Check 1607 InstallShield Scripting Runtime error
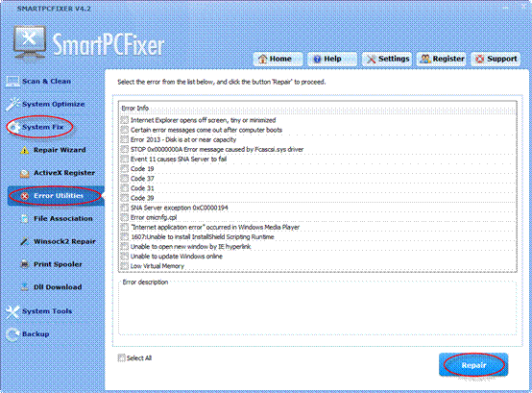 tap(125, 237)
